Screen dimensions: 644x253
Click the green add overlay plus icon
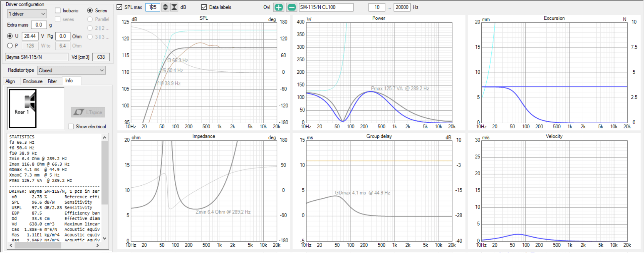coord(279,7)
